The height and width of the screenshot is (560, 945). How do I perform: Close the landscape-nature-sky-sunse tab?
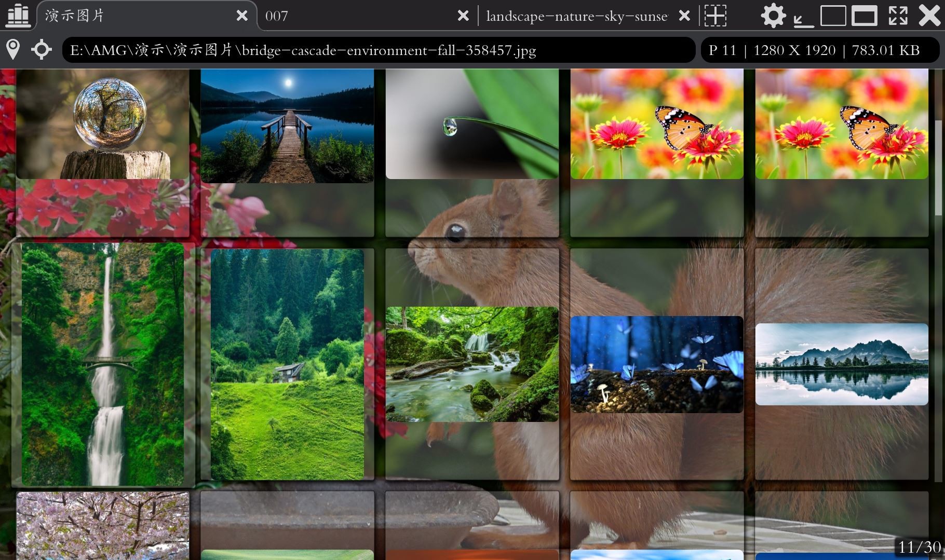tap(684, 16)
